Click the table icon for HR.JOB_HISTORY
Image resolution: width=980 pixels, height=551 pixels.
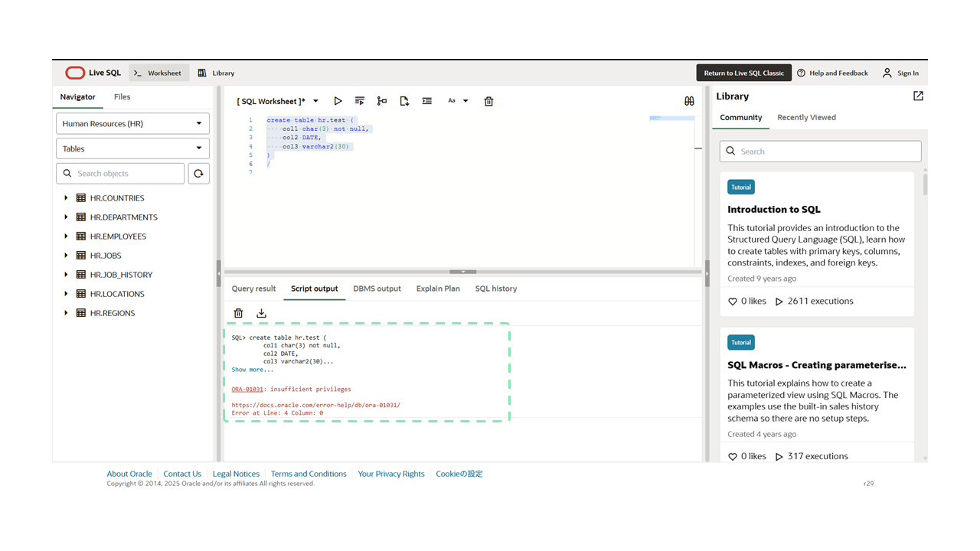(81, 275)
